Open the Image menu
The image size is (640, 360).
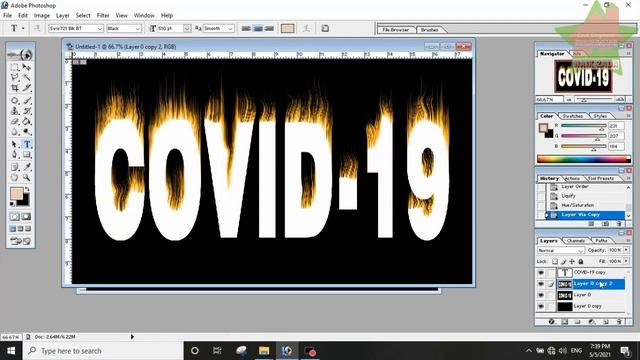click(42, 16)
